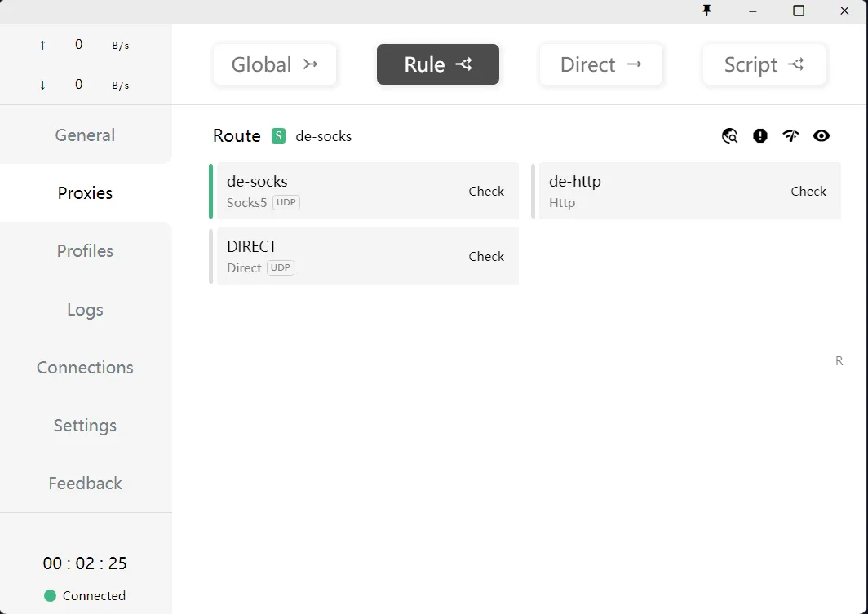Minimize the application window

pos(752,11)
